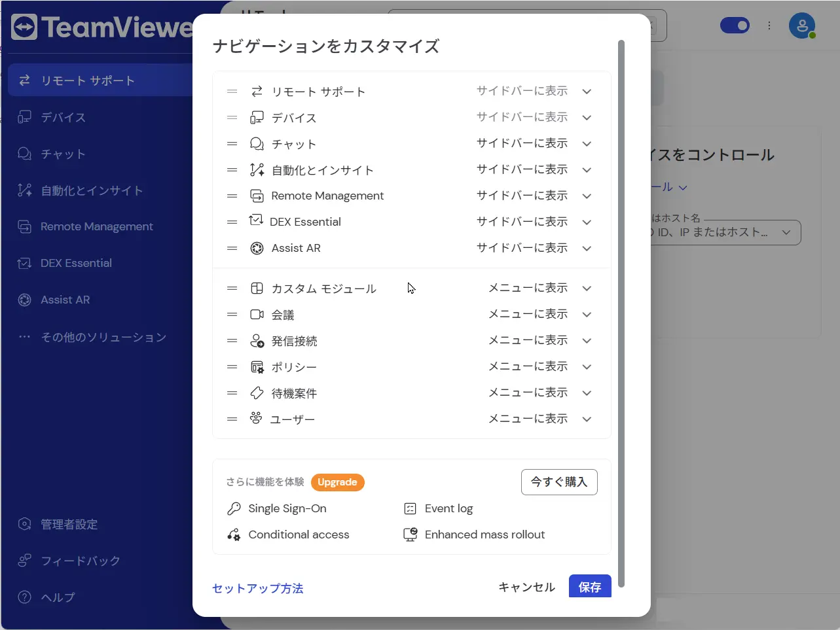
Task: Click メニューに表示 text in ユーザー row
Action: tap(528, 419)
